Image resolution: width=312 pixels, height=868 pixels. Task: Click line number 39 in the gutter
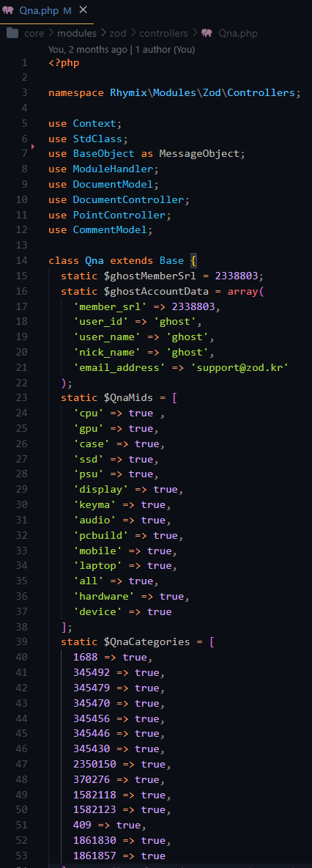click(x=22, y=641)
